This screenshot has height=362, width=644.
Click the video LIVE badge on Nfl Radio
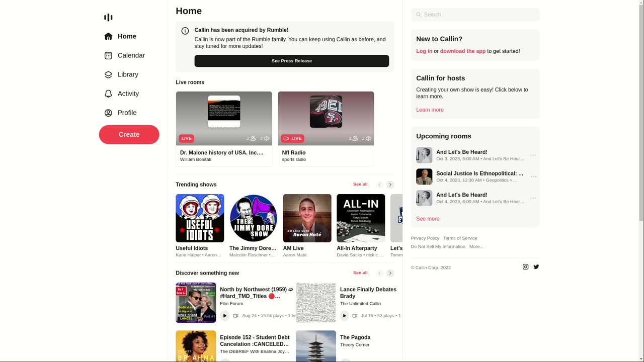(x=293, y=138)
